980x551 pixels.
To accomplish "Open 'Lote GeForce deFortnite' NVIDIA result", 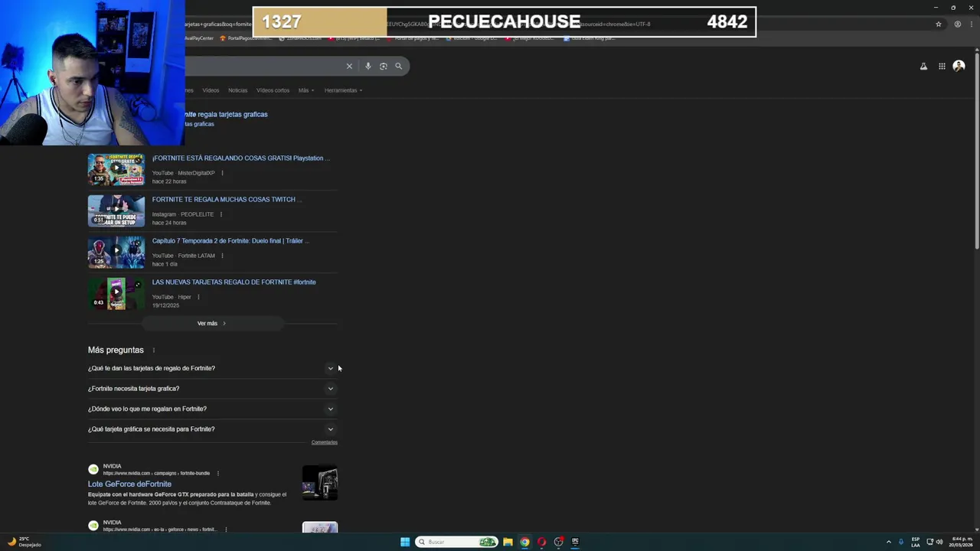I will coord(129,484).
